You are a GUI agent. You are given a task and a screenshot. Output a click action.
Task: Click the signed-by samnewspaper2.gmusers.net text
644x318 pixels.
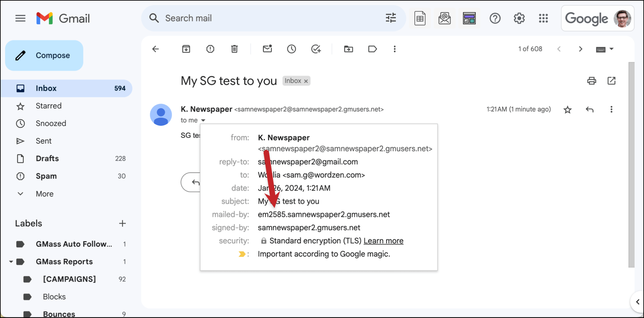coord(309,228)
